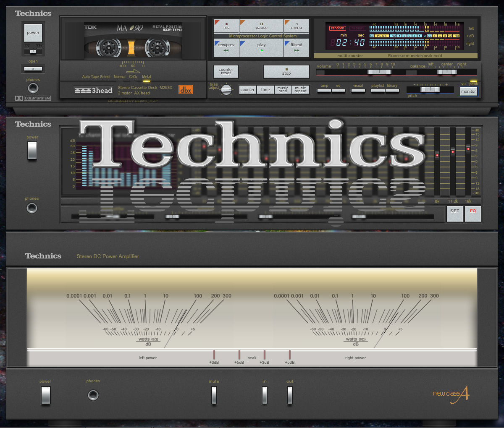Flip the power amplifier power switch

45,395
